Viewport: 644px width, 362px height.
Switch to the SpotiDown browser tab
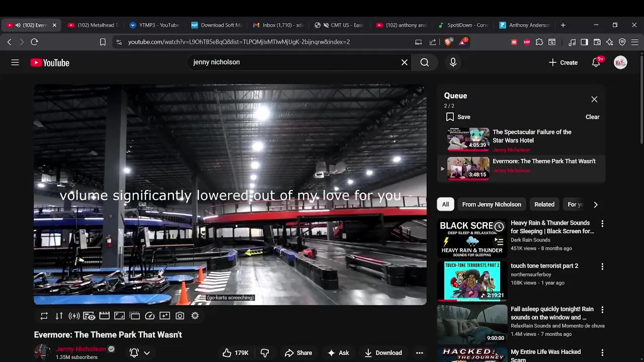463,25
